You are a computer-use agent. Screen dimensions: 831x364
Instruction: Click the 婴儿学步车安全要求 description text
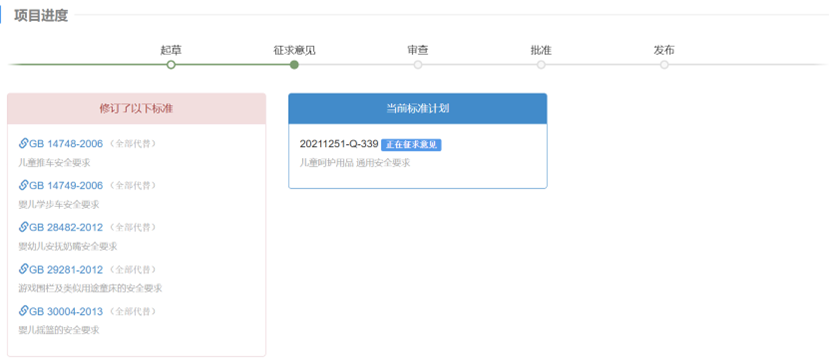point(59,205)
